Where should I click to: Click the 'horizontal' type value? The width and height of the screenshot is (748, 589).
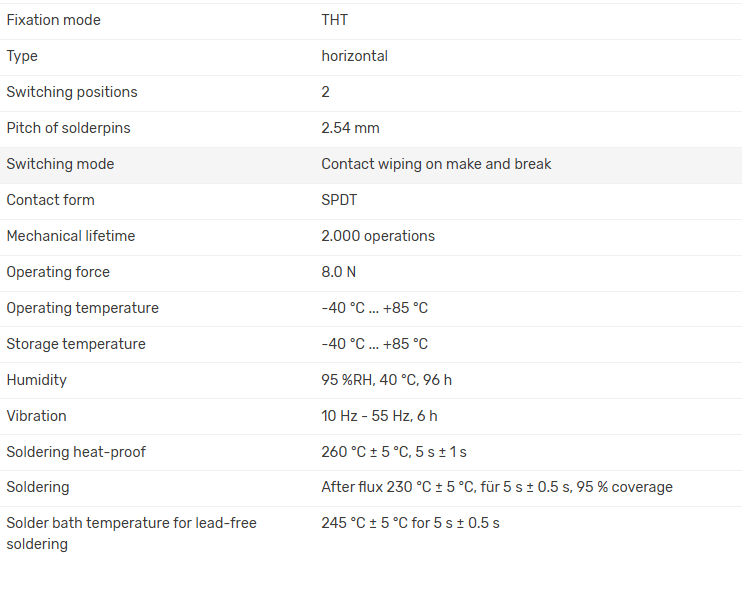pyautogui.click(x=354, y=56)
